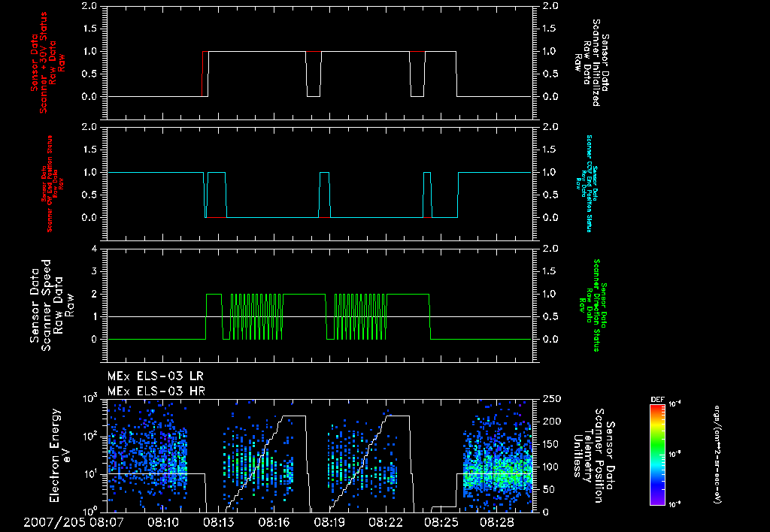Select the 10^3 tick on the Electron Energy axis

click(90, 398)
